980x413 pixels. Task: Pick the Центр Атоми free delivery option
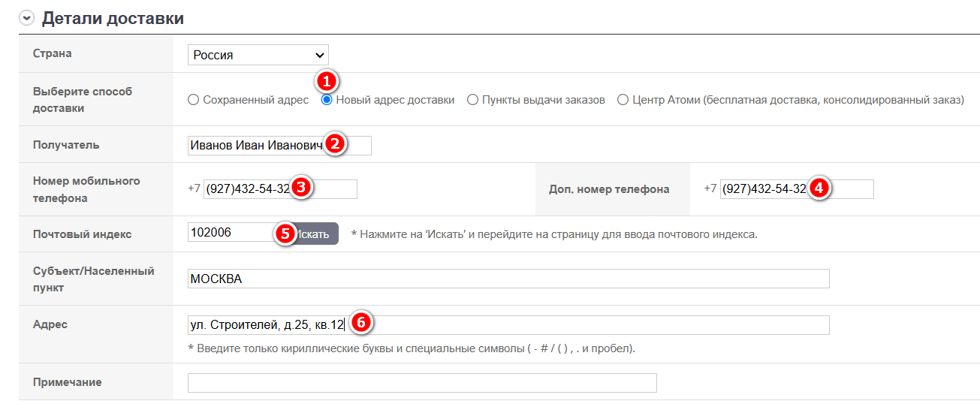tap(623, 100)
